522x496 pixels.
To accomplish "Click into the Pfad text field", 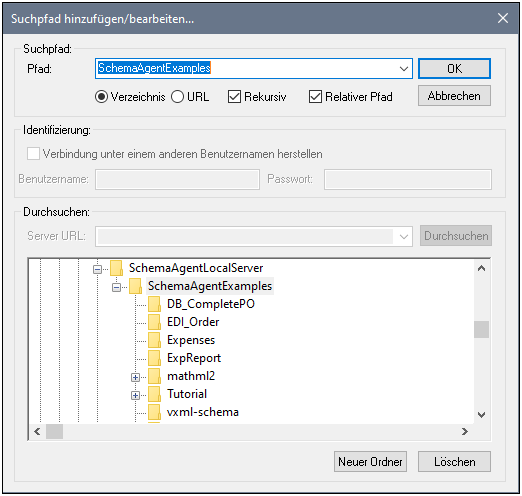I will 246,69.
